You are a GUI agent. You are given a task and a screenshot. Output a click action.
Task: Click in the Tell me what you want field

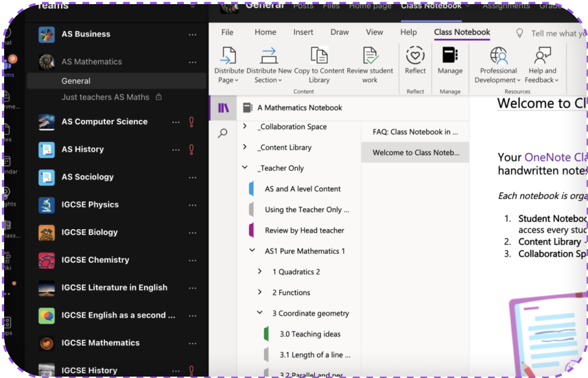coord(558,34)
